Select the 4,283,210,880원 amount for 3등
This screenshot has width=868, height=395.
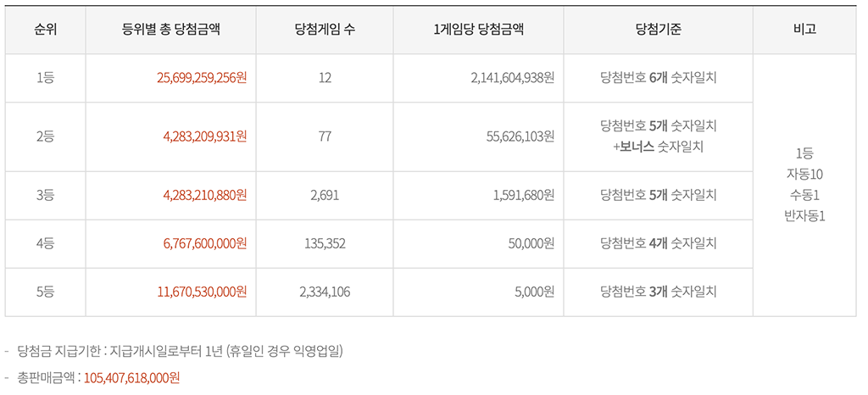[x=201, y=195]
